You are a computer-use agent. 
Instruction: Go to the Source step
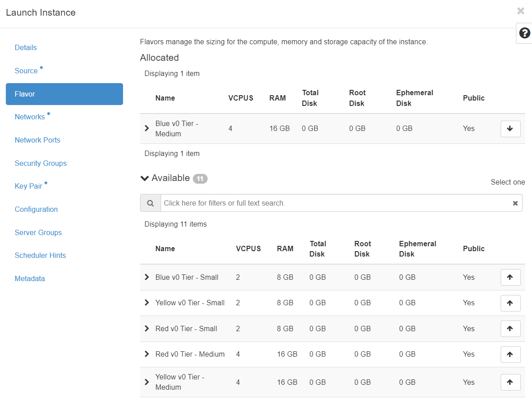coord(26,71)
